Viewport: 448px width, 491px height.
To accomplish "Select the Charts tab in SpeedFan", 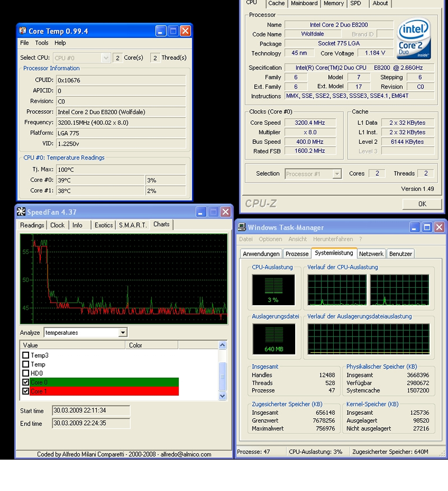I will pyautogui.click(x=161, y=225).
